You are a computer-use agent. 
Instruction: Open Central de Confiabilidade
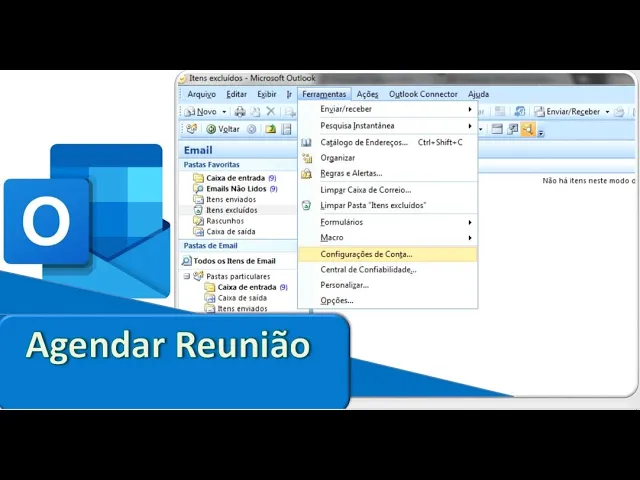[388, 270]
